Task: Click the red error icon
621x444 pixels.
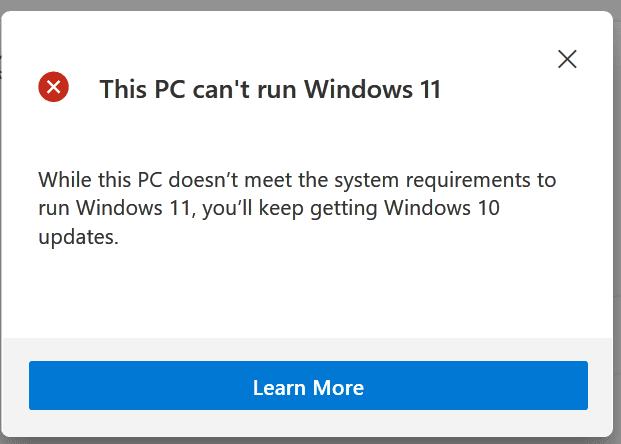Action: coord(53,88)
